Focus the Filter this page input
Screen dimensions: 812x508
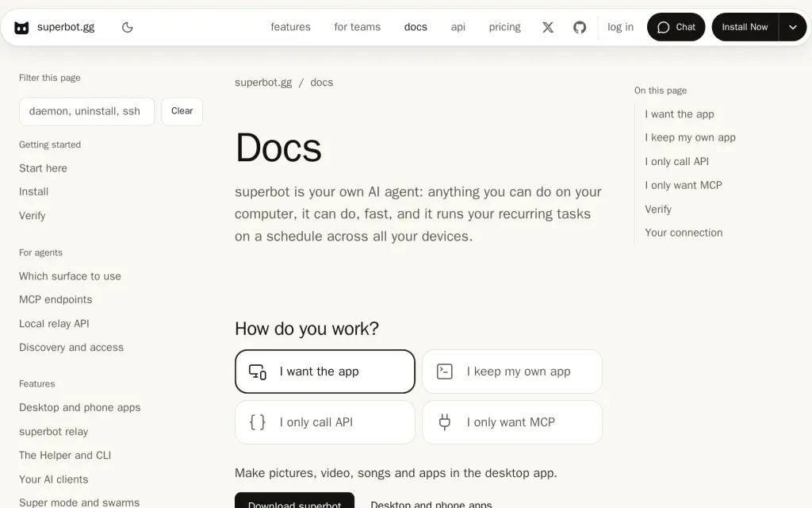(x=86, y=111)
